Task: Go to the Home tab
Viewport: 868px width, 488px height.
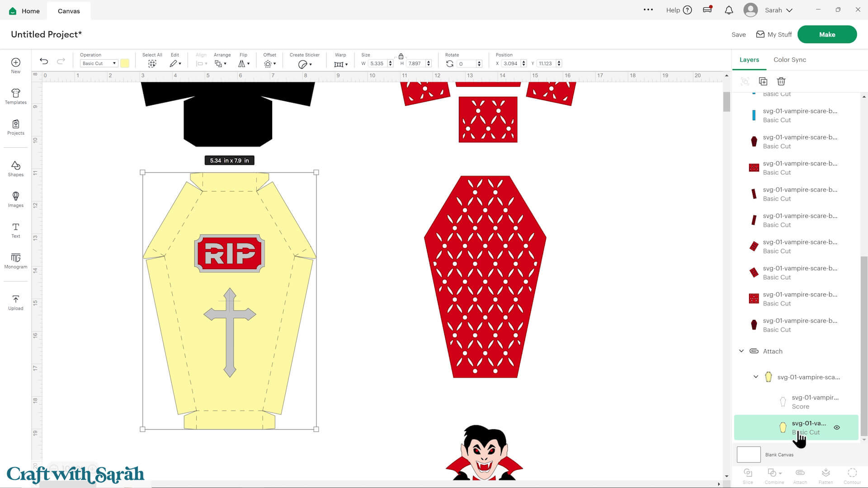Action: point(24,10)
